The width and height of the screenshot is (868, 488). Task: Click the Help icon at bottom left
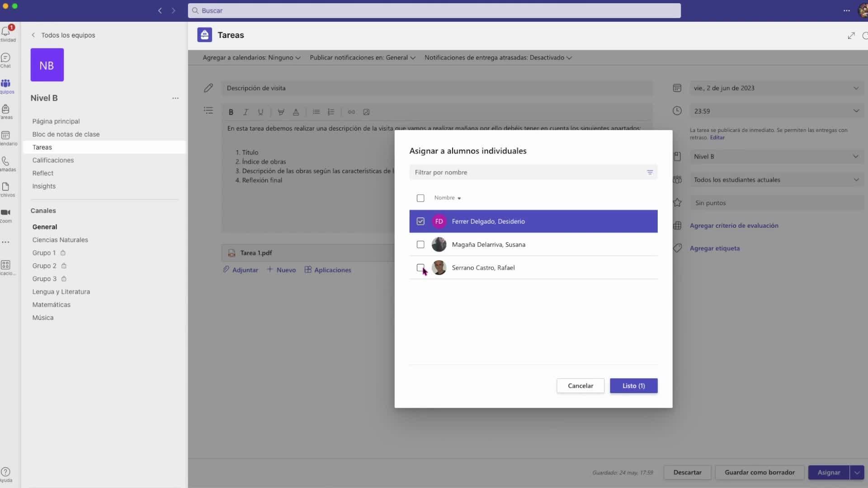5,472
